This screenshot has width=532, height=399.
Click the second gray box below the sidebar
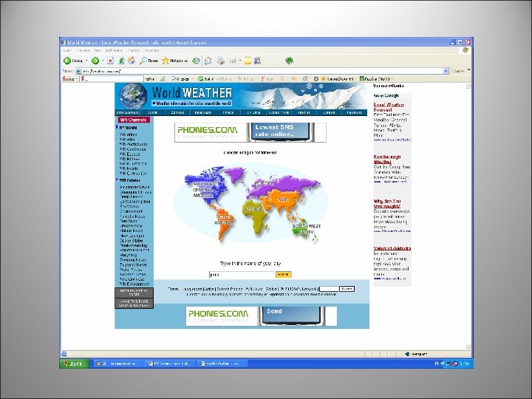(x=134, y=304)
